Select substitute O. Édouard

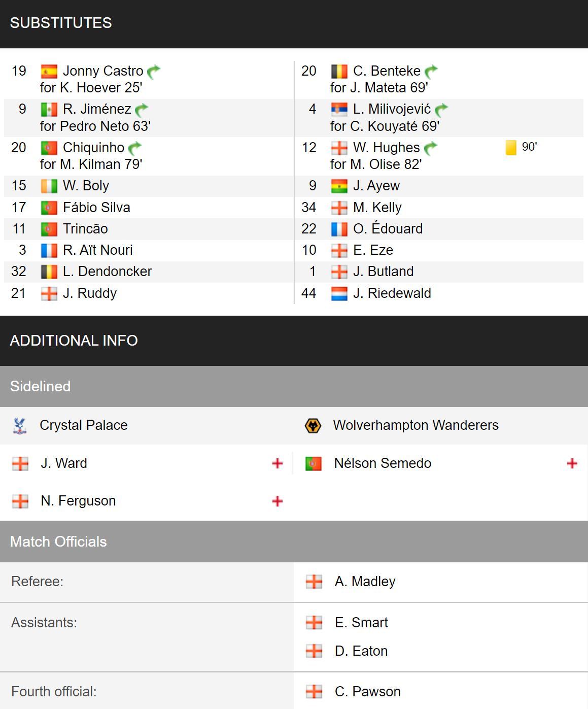coord(388,229)
